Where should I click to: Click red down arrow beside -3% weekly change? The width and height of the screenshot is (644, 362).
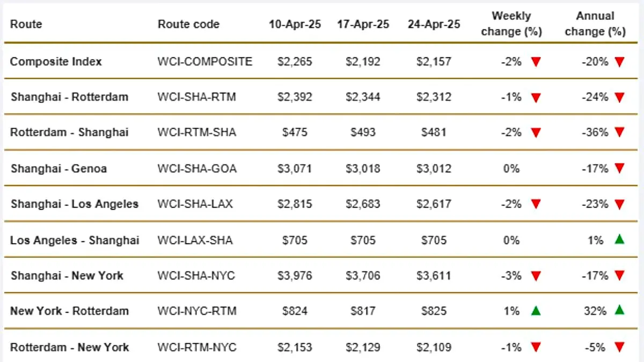tap(536, 276)
